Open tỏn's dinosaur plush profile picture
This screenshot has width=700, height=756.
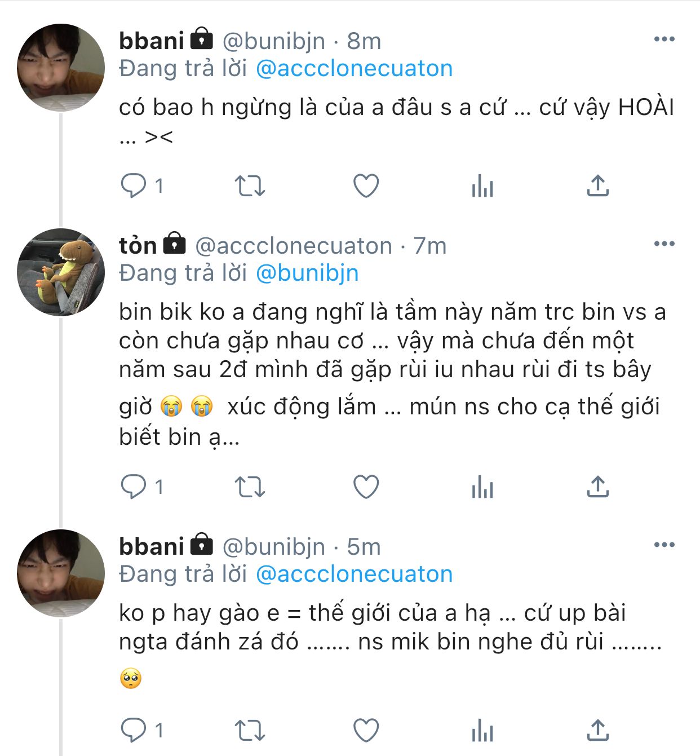(x=61, y=272)
